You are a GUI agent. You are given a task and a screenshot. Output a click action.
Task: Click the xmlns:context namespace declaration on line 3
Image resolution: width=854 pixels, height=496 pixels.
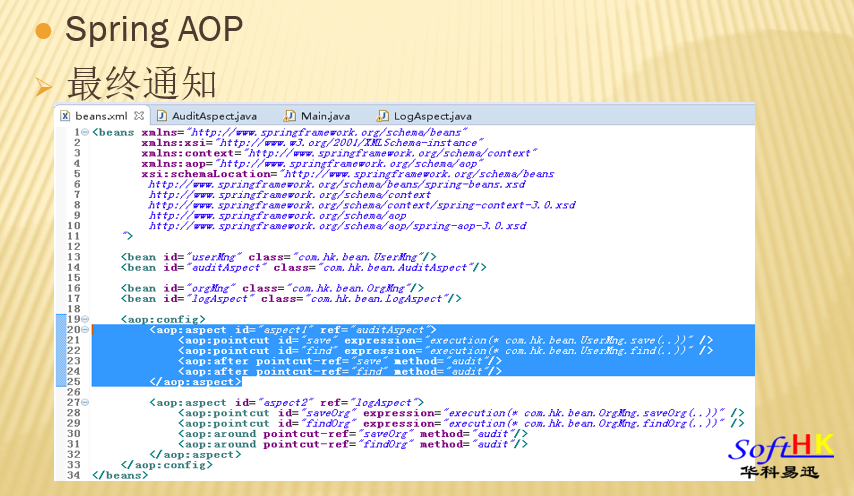339,153
